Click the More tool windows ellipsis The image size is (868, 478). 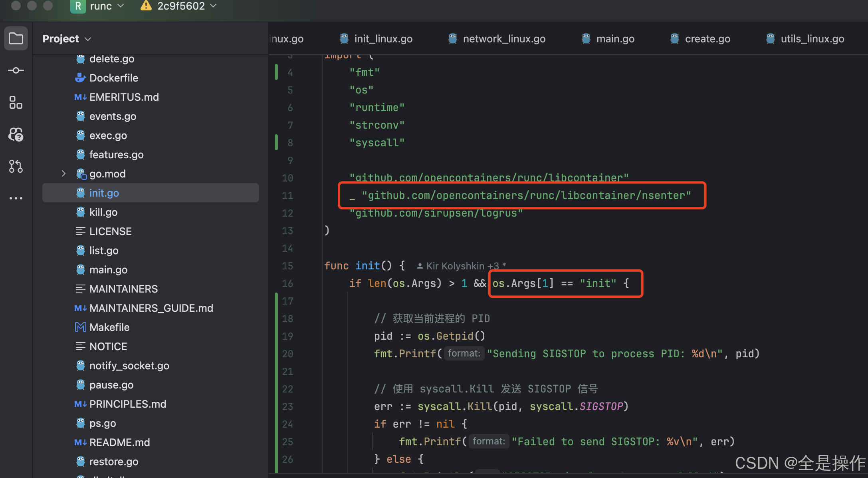(x=16, y=198)
